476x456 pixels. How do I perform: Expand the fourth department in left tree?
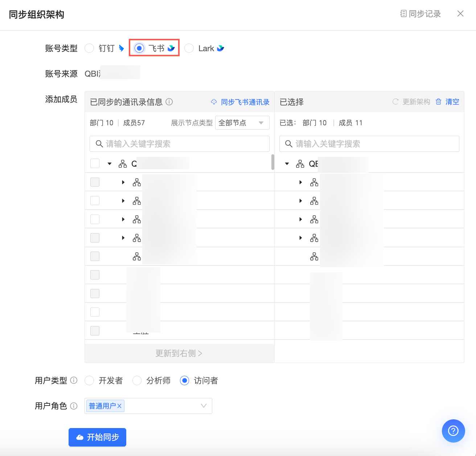pos(123,238)
